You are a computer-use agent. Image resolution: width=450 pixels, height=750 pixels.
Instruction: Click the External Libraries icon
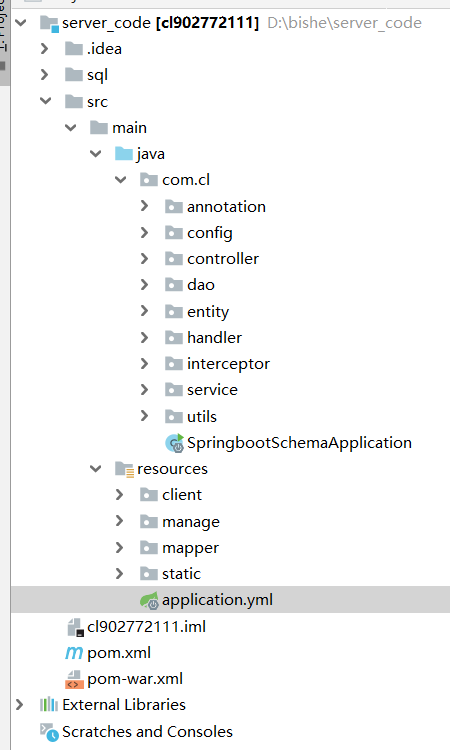pyautogui.click(x=49, y=705)
